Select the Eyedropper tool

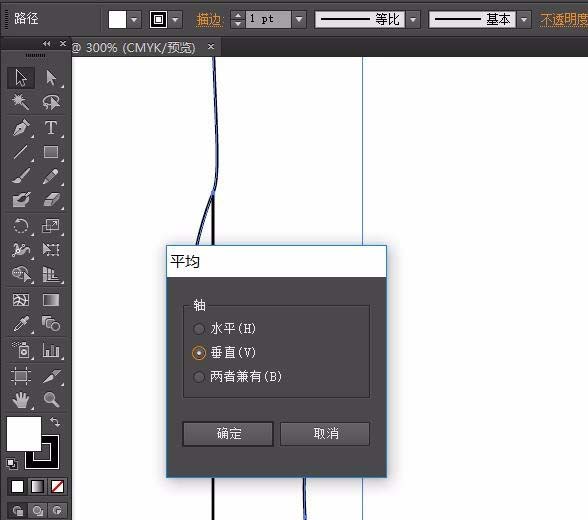coord(21,324)
